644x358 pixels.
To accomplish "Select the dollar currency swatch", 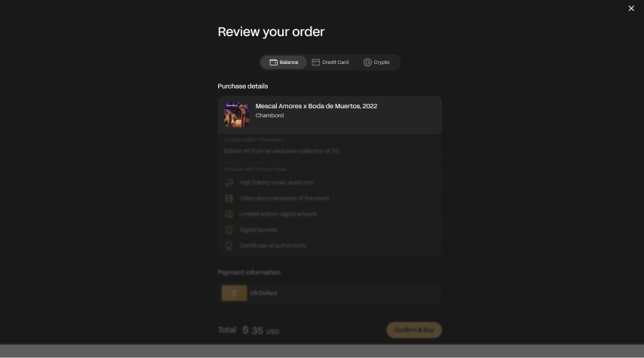I will [234, 293].
